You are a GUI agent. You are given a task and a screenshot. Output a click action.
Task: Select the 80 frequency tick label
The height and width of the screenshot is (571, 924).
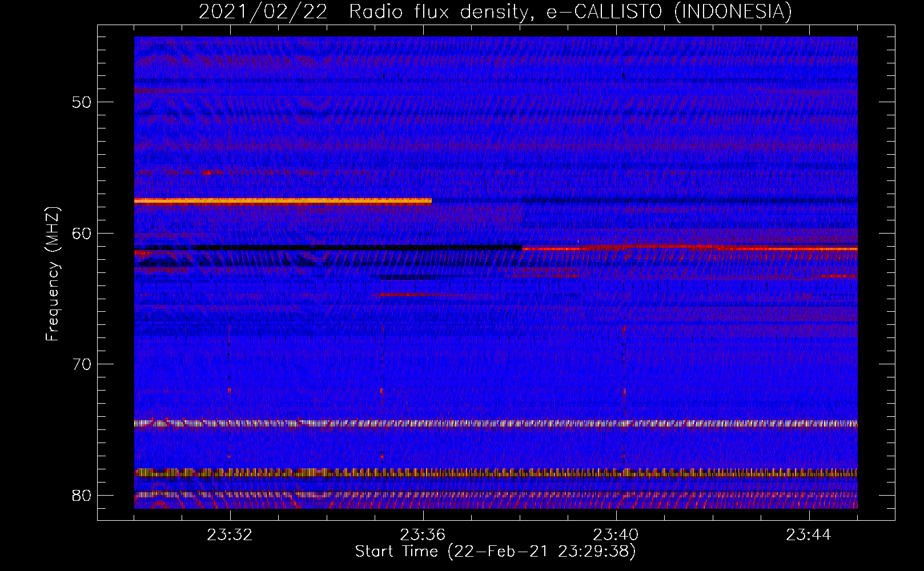(x=82, y=496)
